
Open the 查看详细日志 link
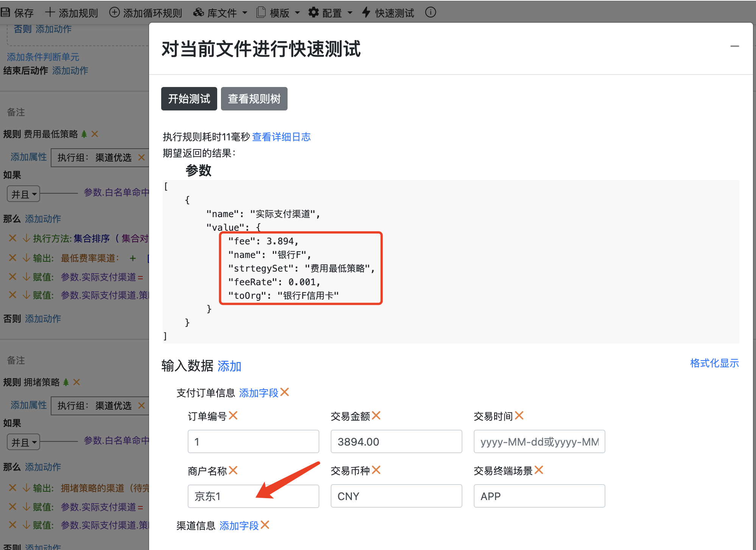tap(281, 137)
